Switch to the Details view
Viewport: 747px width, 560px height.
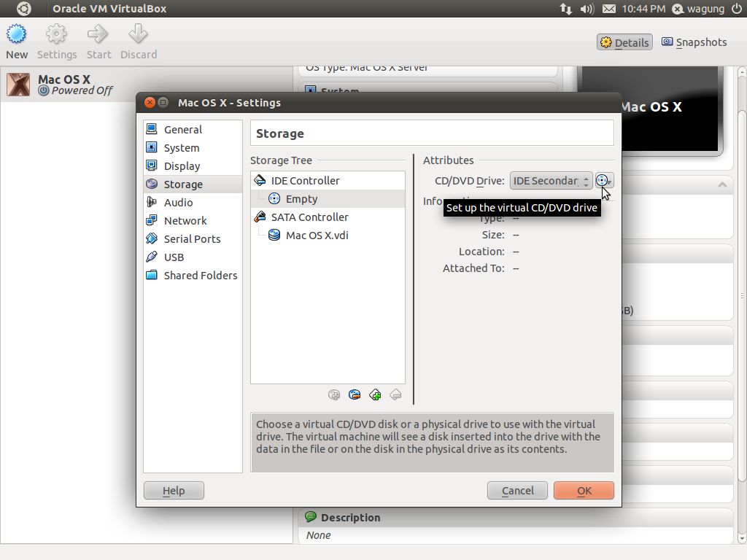[624, 42]
